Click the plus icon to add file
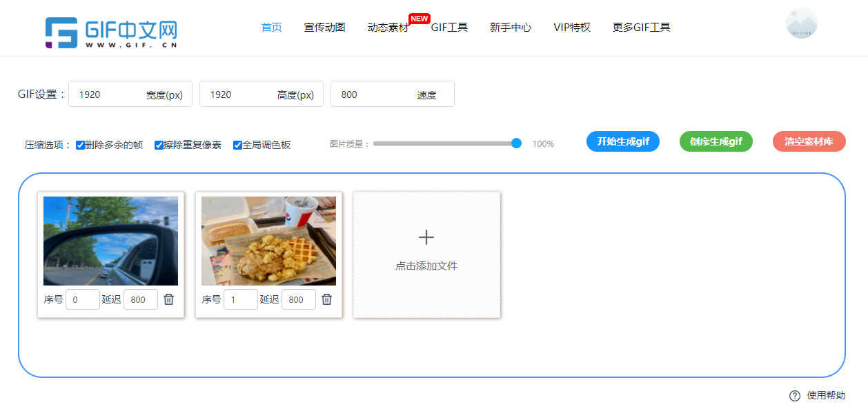This screenshot has height=420, width=868. pos(426,237)
